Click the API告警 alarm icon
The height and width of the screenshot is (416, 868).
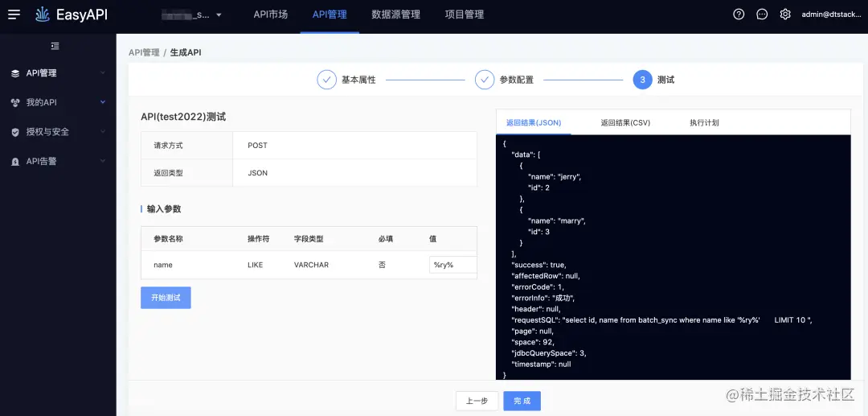(15, 161)
